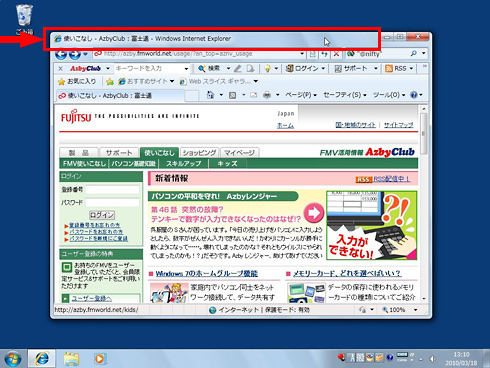The image size is (490, 368).
Task: Click the Internet Explorer taskbar icon
Action: tap(41, 359)
